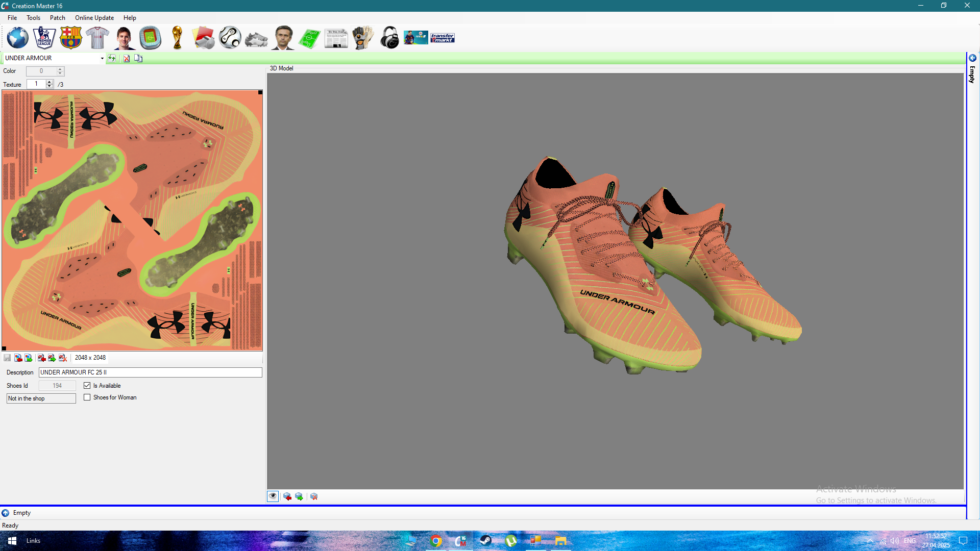Open the World Cup trophy tournaments icon

(177, 38)
